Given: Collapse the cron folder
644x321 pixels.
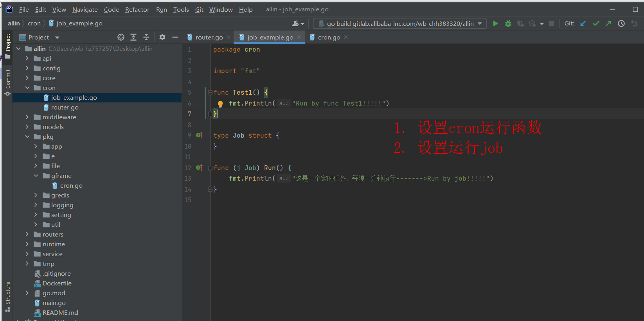Looking at the screenshot, I should 27,88.
